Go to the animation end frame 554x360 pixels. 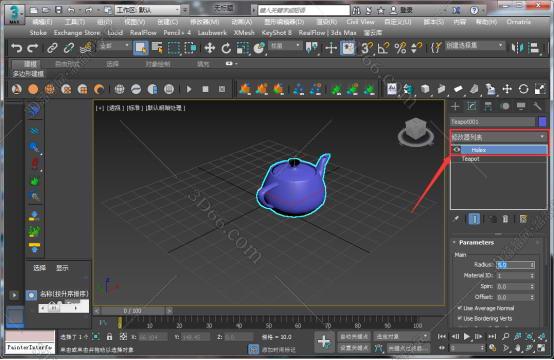pyautogui.click(x=492, y=336)
